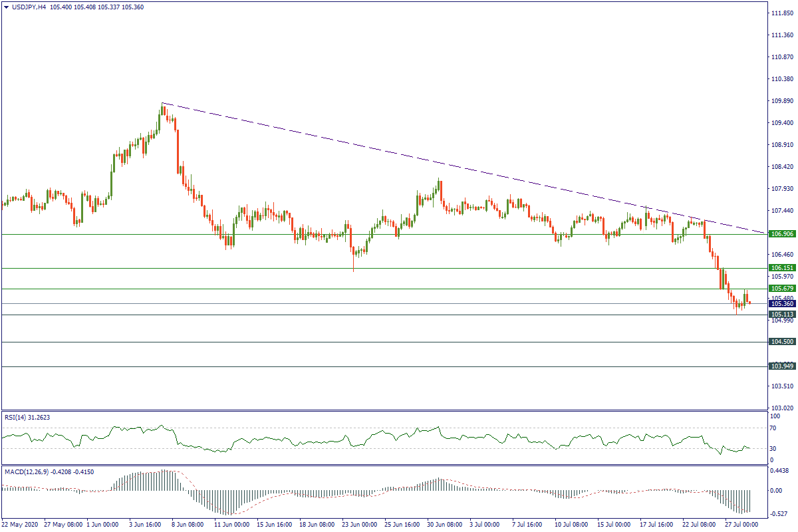Image resolution: width=798 pixels, height=532 pixels.
Task: Select the dashed purple descending trendline
Action: coord(399,154)
